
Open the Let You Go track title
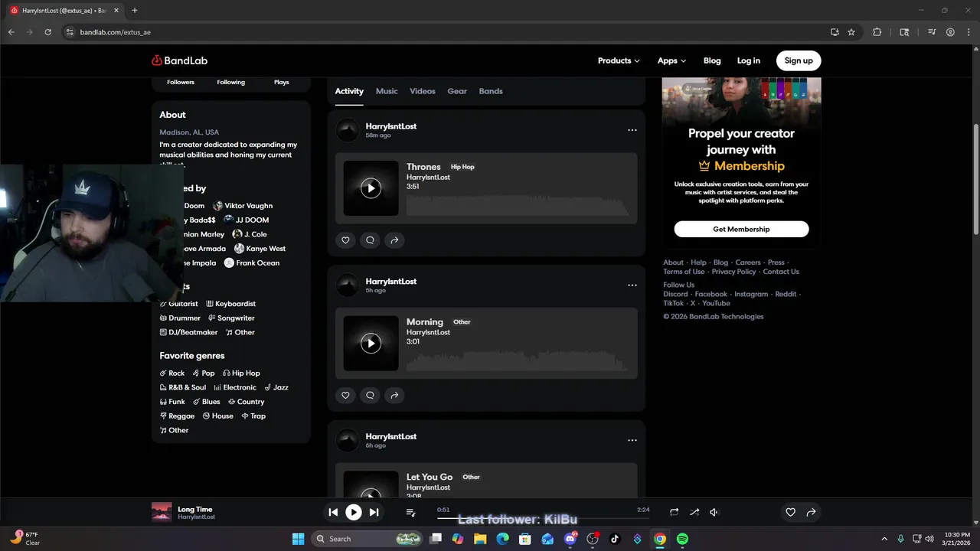point(430,477)
